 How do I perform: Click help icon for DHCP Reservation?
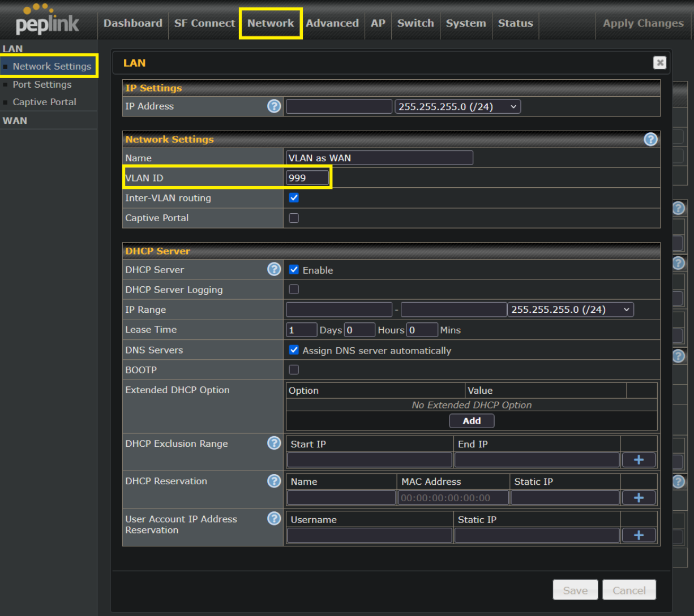tap(274, 481)
